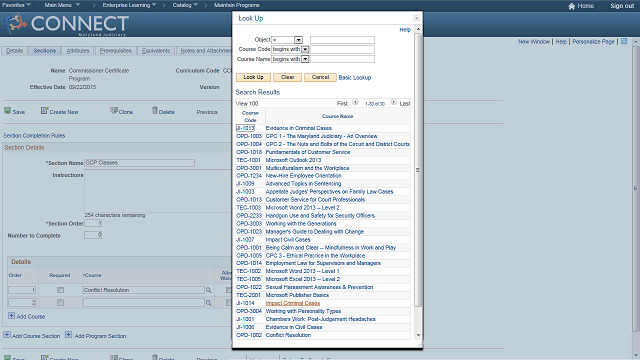Open the Main Menu in navigation bar

[x=62, y=5]
